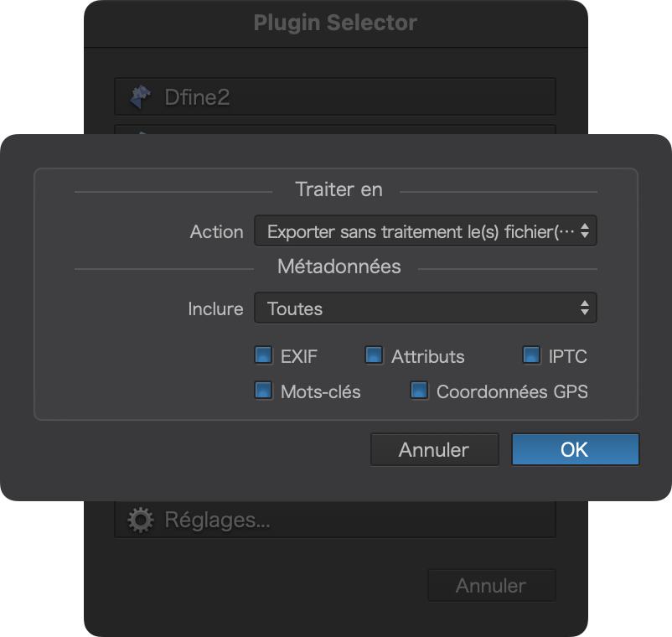The width and height of the screenshot is (672, 637).
Task: Click the Inclure dropdown stepper arrows
Action: click(585, 308)
